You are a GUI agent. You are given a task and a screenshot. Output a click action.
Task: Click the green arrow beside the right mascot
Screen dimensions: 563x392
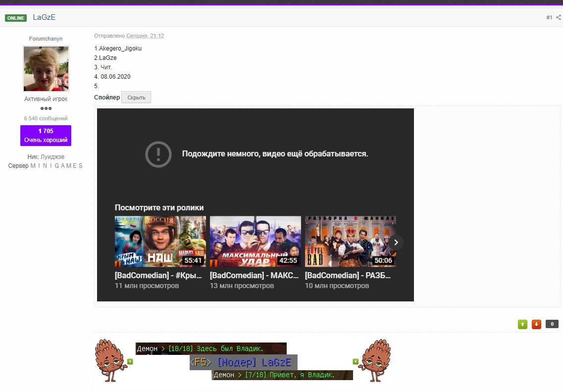tap(356, 361)
